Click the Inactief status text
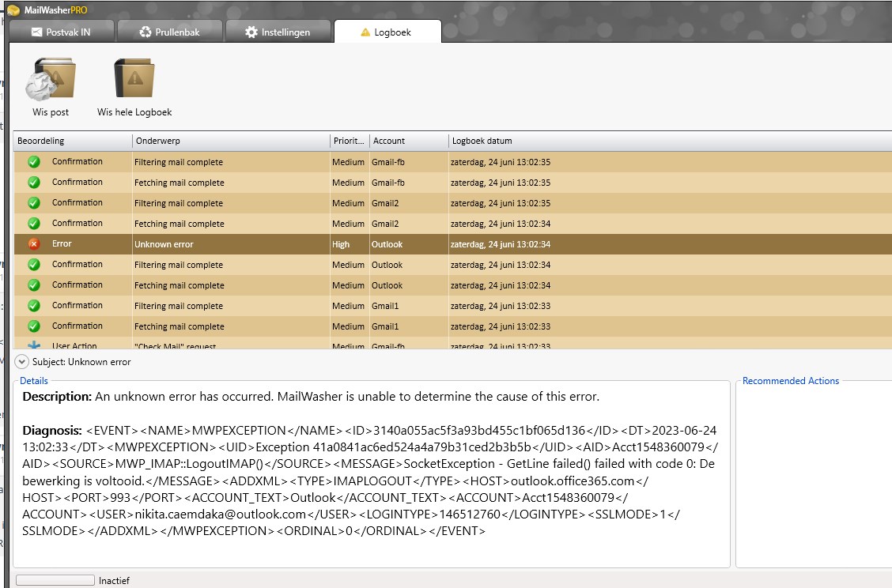 [x=114, y=581]
